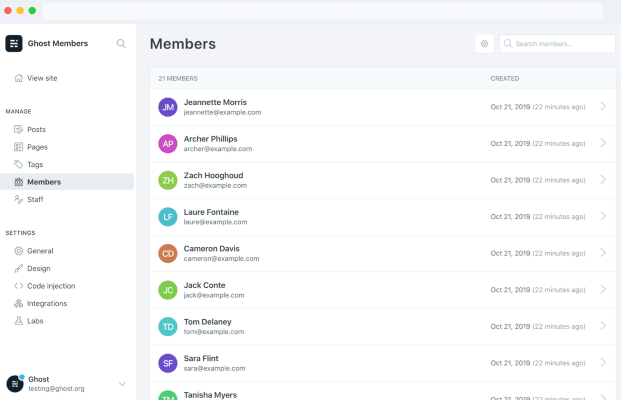
Task: Open General under Settings
Action: coord(40,251)
